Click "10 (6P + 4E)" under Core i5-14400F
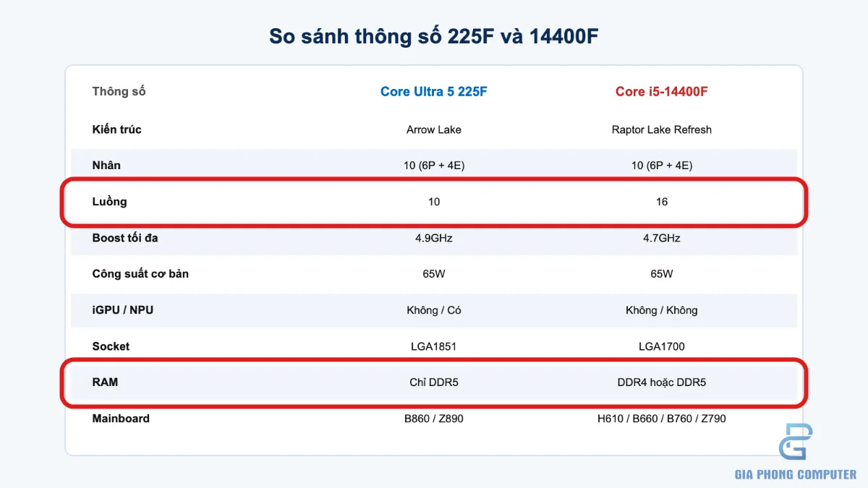Viewport: 868px width, 488px height. pyautogui.click(x=662, y=166)
